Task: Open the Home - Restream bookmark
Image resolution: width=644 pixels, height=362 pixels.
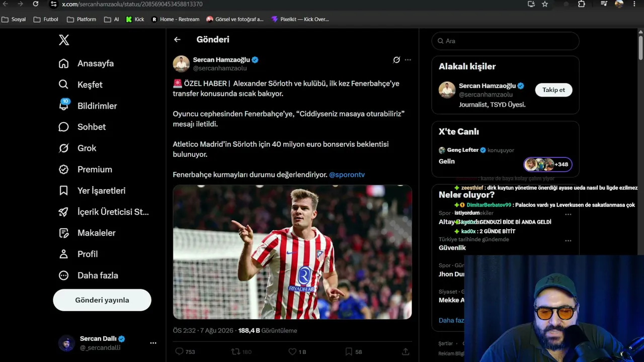Action: tap(175, 20)
